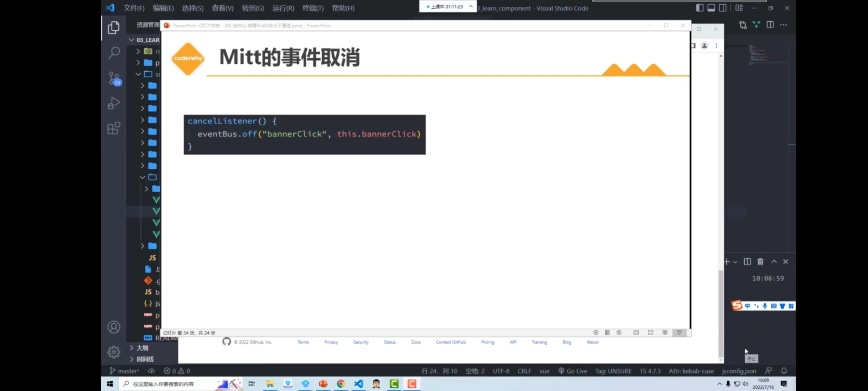Collapse the open src folder
This screenshot has height=391, width=868.
point(138,74)
